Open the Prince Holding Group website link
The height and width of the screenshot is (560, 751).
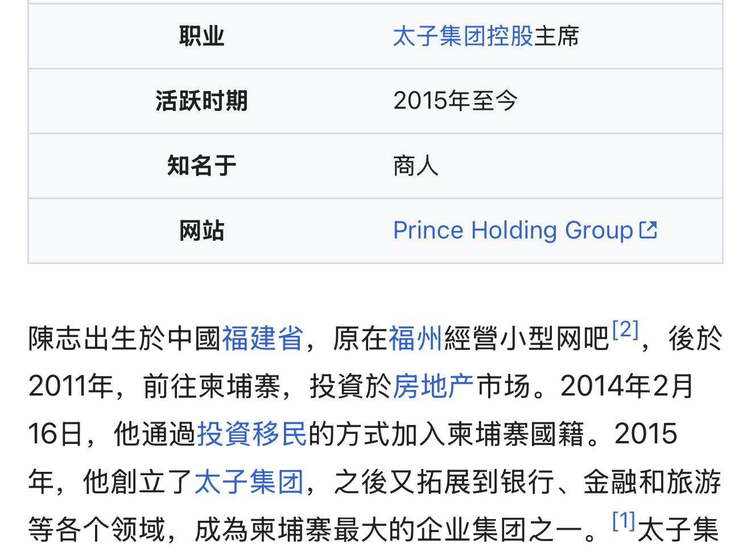513,230
